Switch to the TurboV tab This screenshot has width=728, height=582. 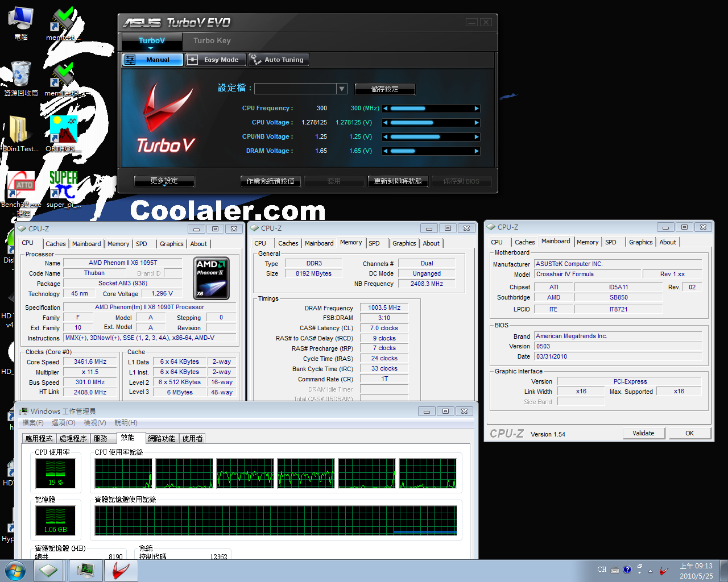pos(152,41)
